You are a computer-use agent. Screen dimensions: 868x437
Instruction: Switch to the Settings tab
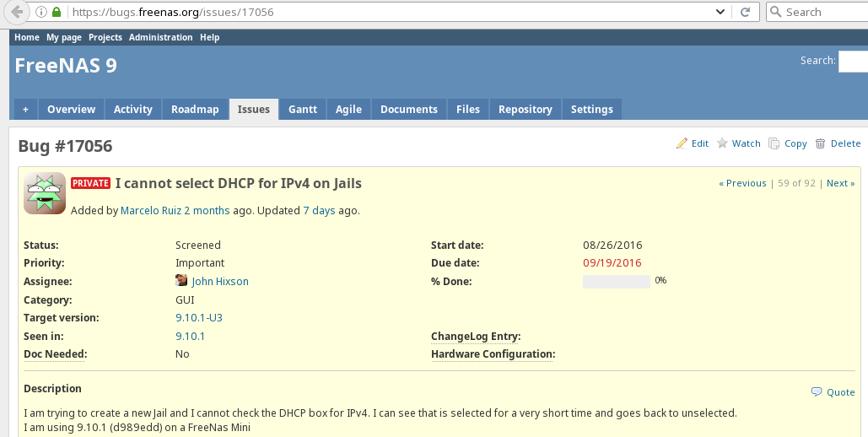pos(592,109)
